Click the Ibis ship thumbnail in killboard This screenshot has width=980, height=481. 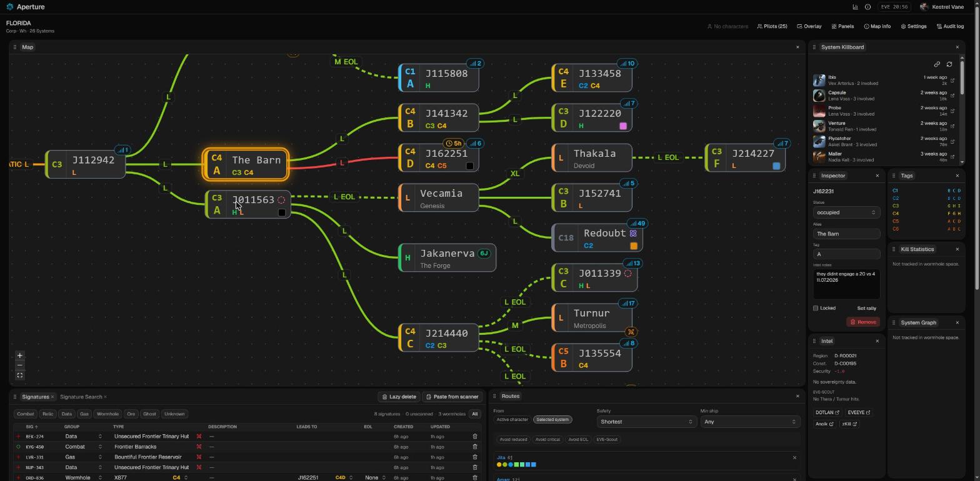point(819,81)
